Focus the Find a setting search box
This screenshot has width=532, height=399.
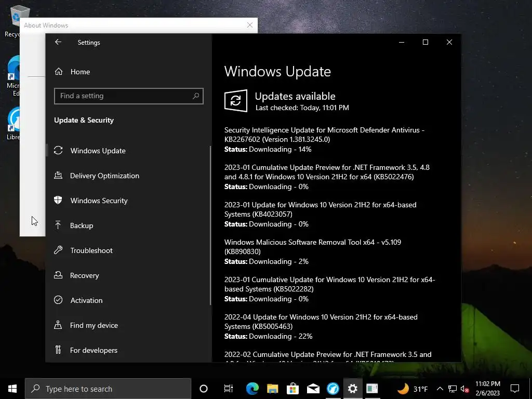pyautogui.click(x=129, y=96)
